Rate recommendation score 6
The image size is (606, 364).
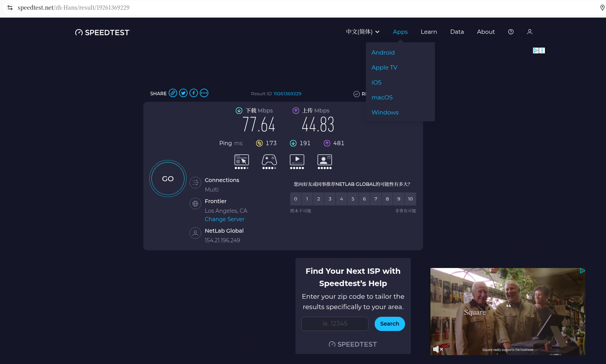(364, 199)
